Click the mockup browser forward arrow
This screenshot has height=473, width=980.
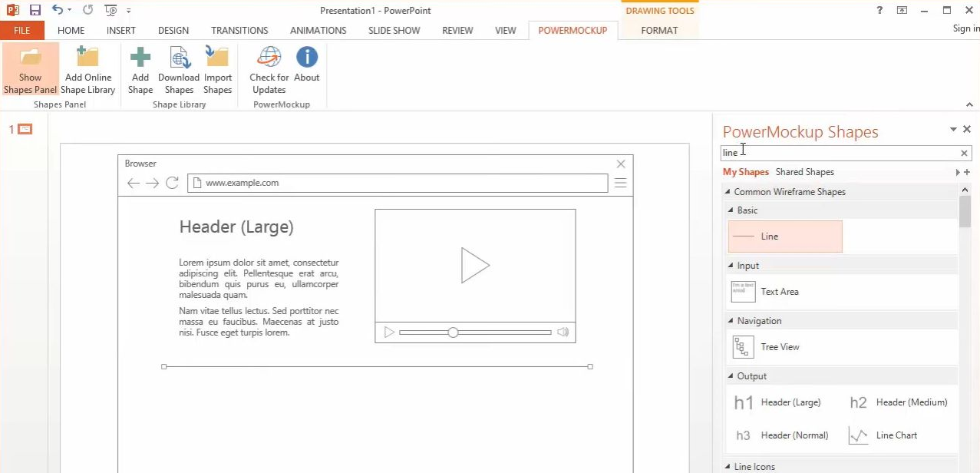click(153, 183)
